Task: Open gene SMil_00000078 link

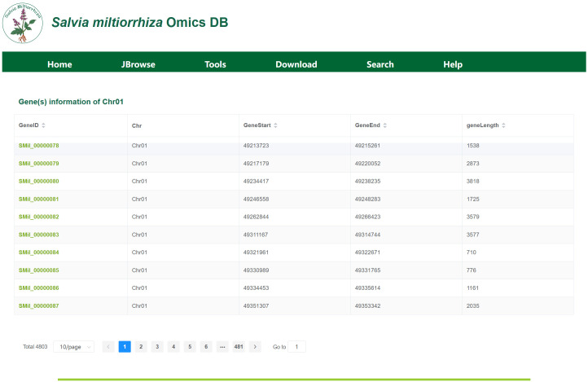Action: 39,146
